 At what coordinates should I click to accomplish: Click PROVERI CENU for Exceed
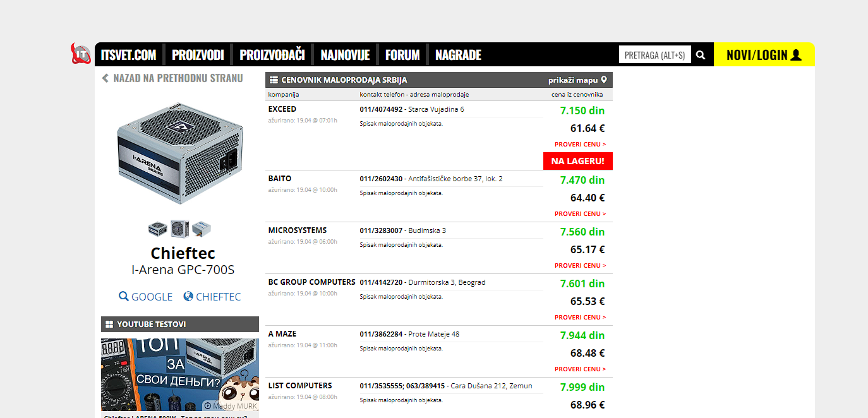tap(581, 145)
